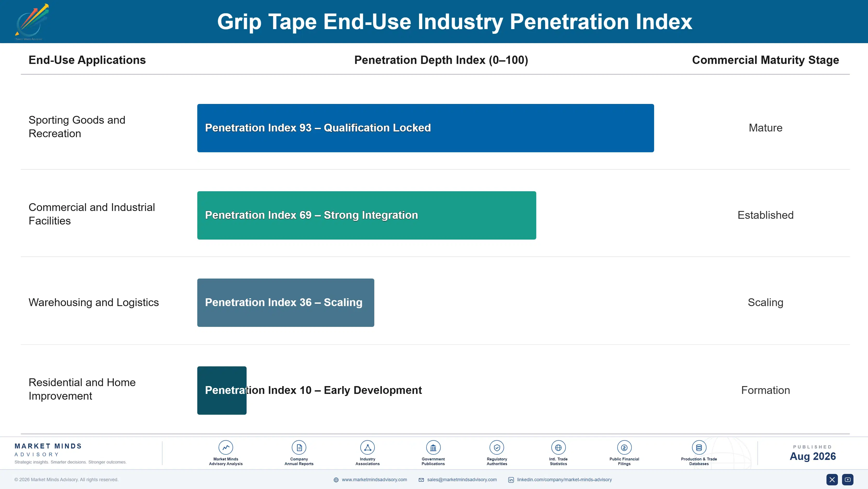
Task: Click the 'Mature' maturity stage value
Action: coord(765,128)
